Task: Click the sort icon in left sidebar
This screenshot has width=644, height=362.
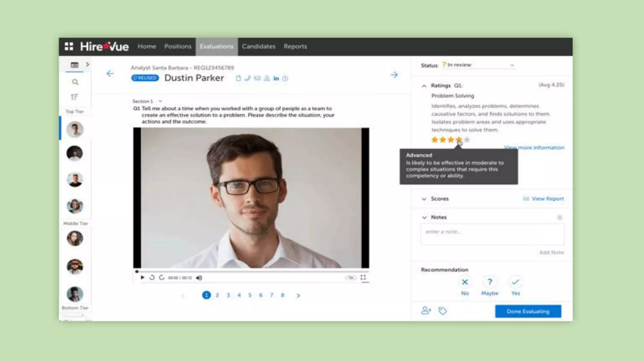Action: click(x=75, y=97)
